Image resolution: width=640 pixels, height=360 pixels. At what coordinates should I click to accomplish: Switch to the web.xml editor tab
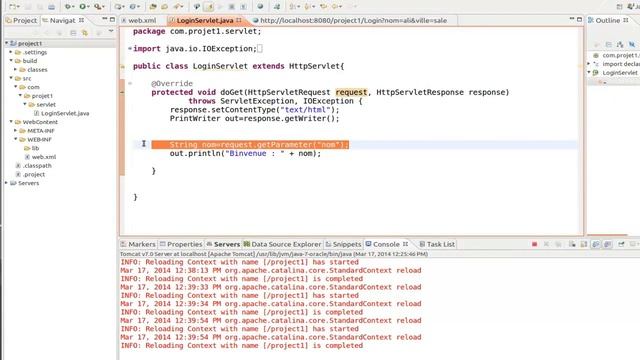point(139,20)
